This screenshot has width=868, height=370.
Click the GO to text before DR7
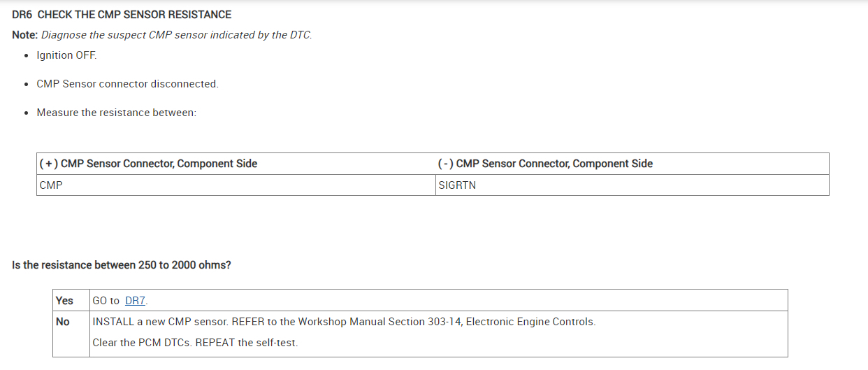(x=106, y=301)
